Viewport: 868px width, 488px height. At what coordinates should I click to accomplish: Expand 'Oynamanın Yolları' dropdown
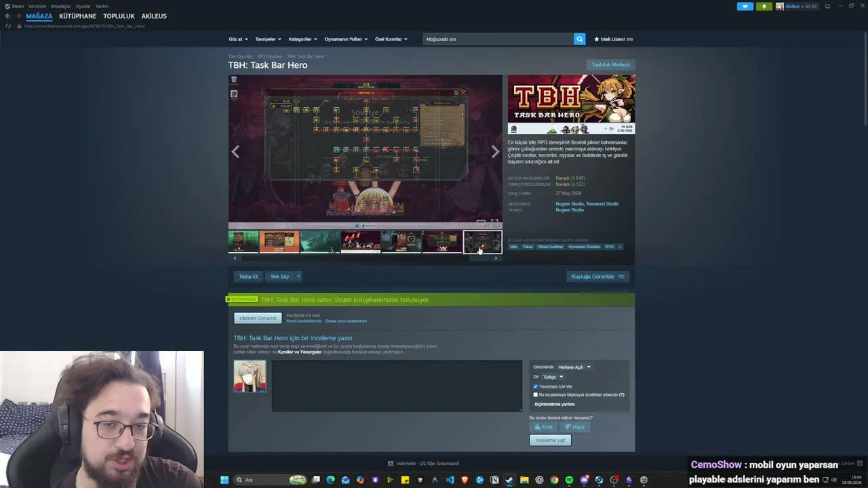pyautogui.click(x=346, y=39)
